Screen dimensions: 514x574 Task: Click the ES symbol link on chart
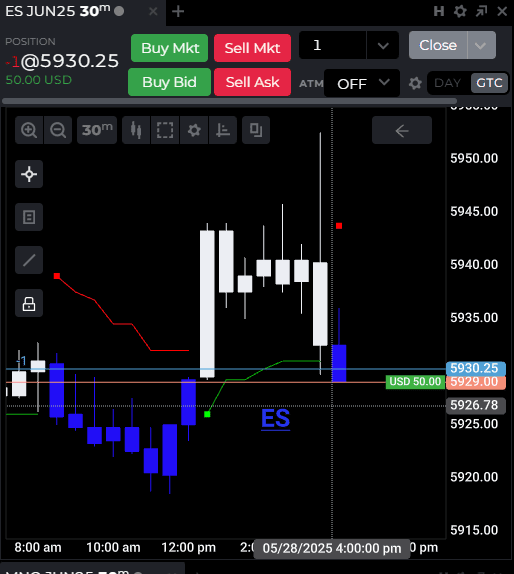(275, 418)
